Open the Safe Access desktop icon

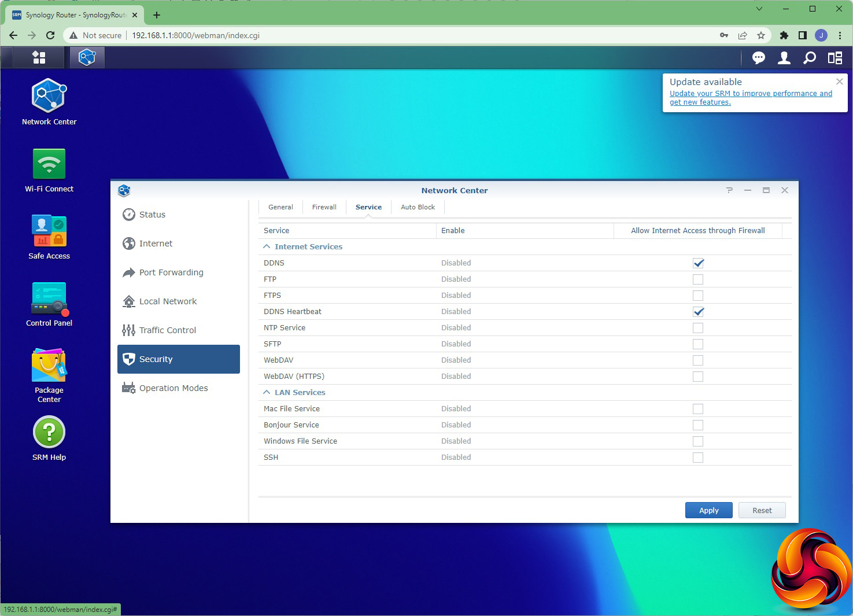coord(49,237)
